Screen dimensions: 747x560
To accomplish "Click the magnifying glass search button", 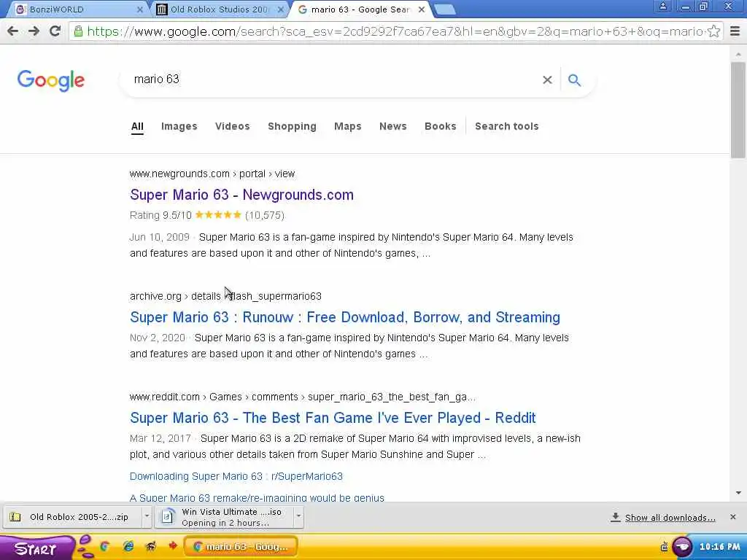I will (x=575, y=80).
